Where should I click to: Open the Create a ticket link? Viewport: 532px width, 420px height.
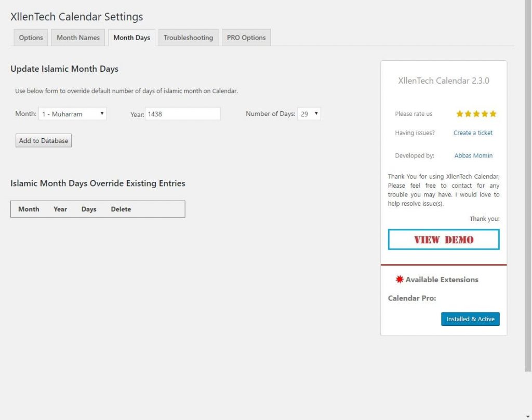(x=473, y=133)
